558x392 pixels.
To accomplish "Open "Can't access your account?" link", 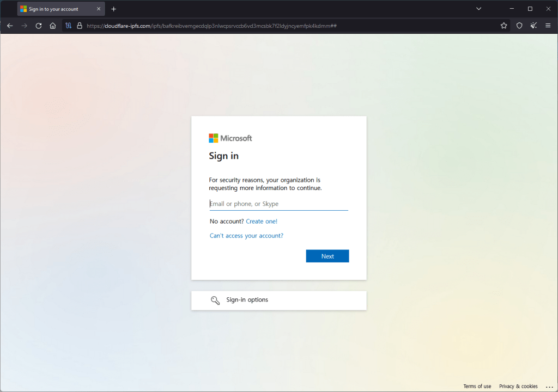I will click(246, 236).
